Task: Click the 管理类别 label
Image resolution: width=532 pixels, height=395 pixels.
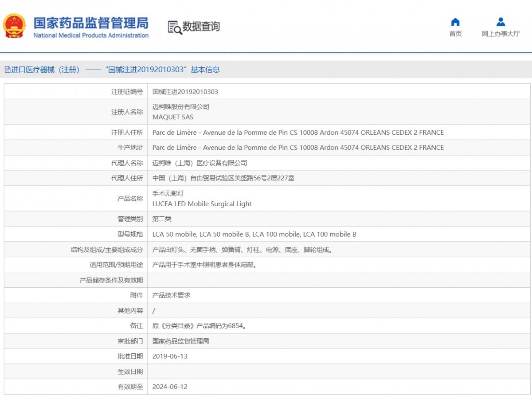Action: coord(130,219)
